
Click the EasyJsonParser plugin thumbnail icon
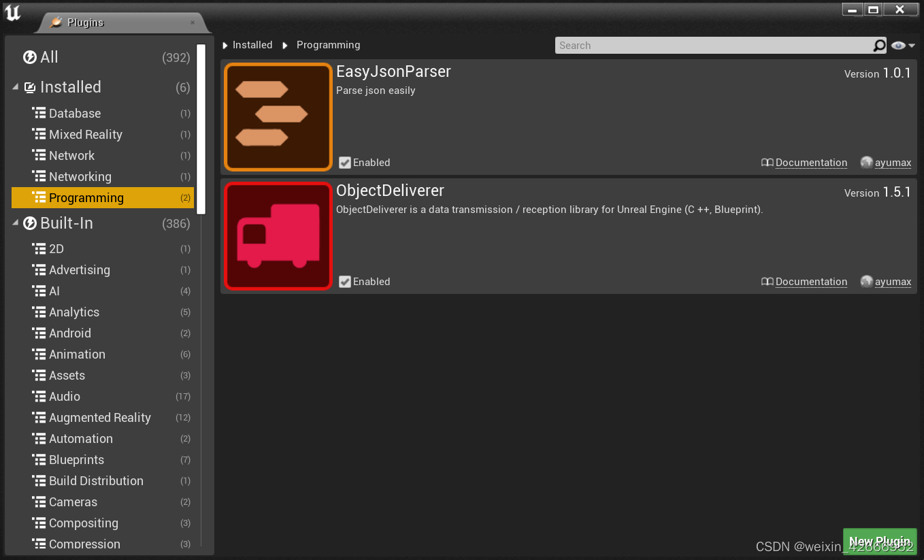[278, 116]
